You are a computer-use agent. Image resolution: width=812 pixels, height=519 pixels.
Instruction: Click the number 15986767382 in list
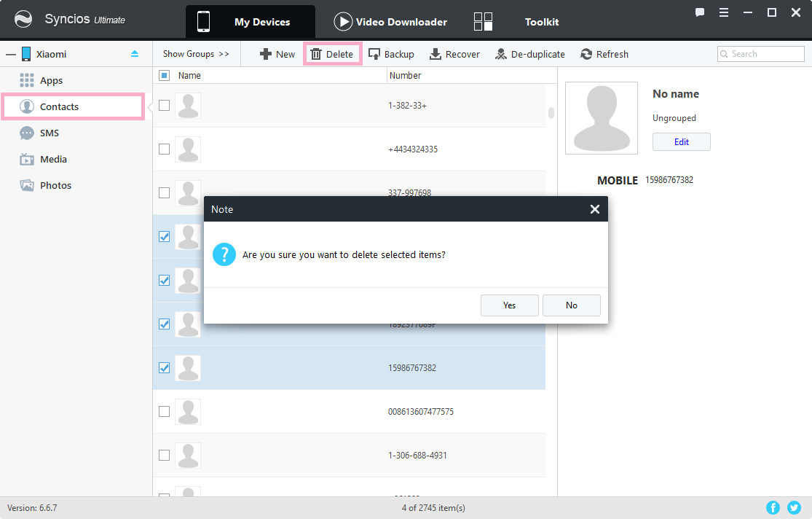(412, 368)
